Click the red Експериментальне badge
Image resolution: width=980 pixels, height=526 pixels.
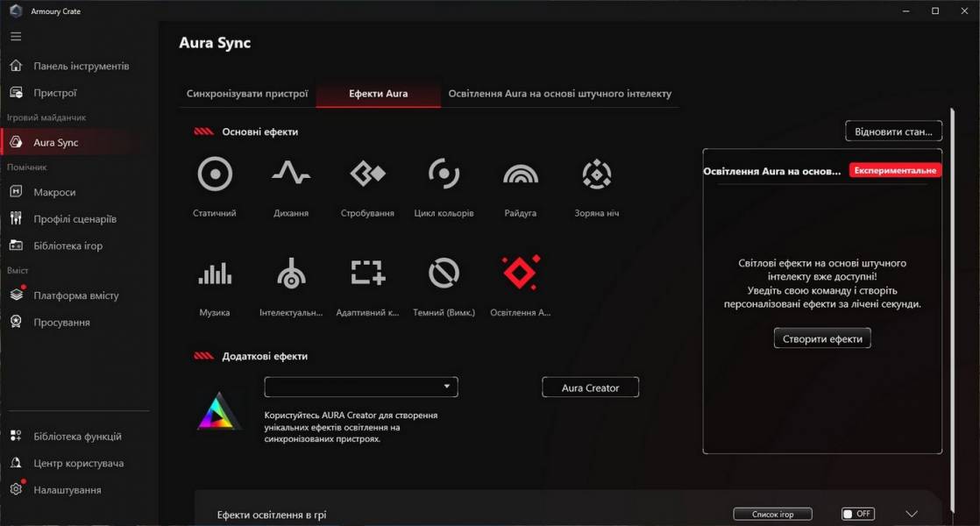point(895,171)
